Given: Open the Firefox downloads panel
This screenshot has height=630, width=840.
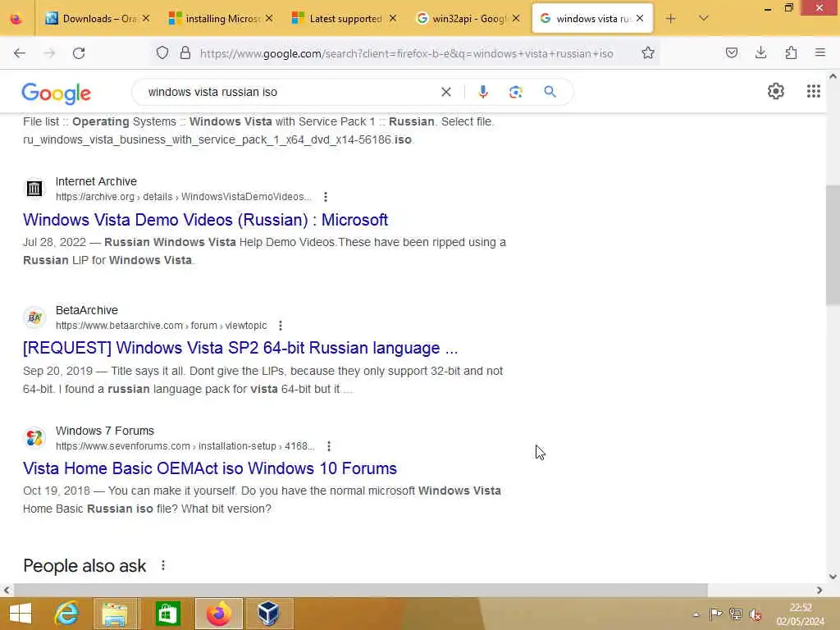Looking at the screenshot, I should pyautogui.click(x=760, y=52).
